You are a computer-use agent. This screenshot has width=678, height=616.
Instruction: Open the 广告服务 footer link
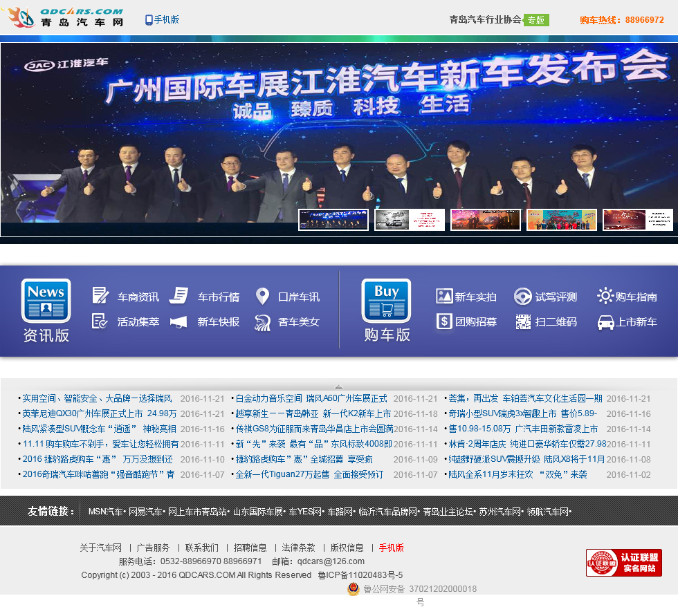[153, 548]
